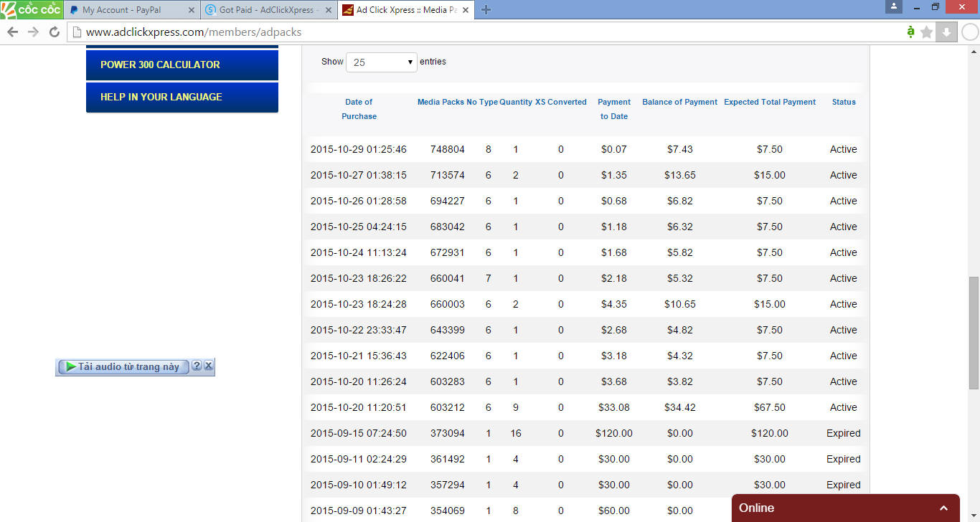980x522 pixels.
Task: Sort table by Status column header
Action: [844, 102]
